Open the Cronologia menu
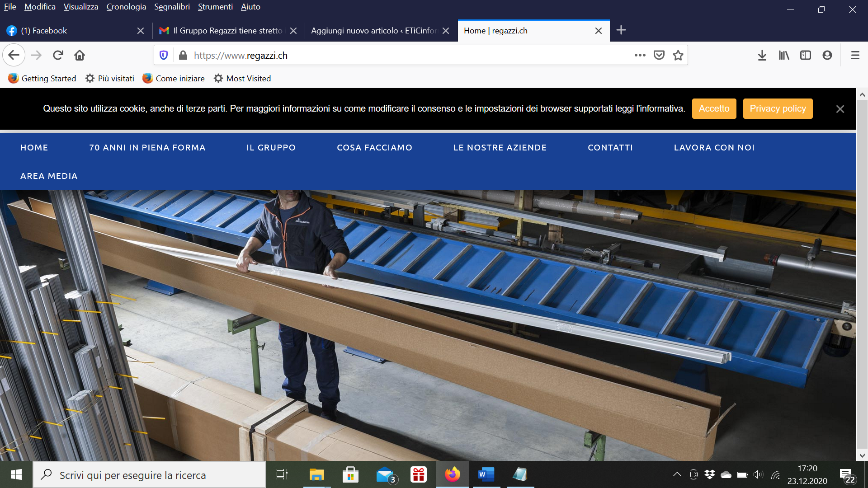 (x=126, y=7)
